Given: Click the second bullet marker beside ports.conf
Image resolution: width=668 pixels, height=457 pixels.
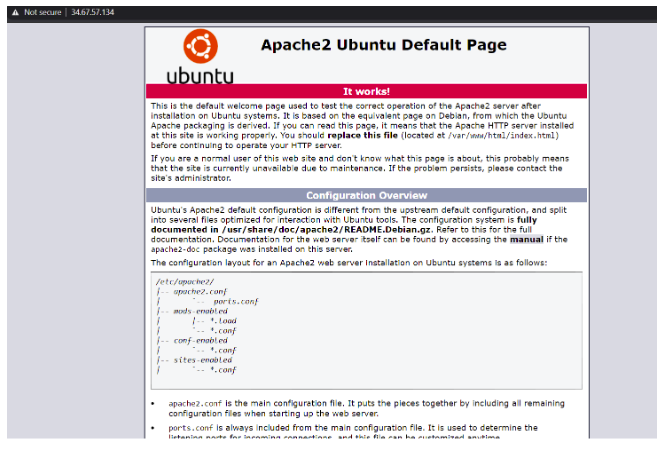Looking at the screenshot, I should [153, 427].
